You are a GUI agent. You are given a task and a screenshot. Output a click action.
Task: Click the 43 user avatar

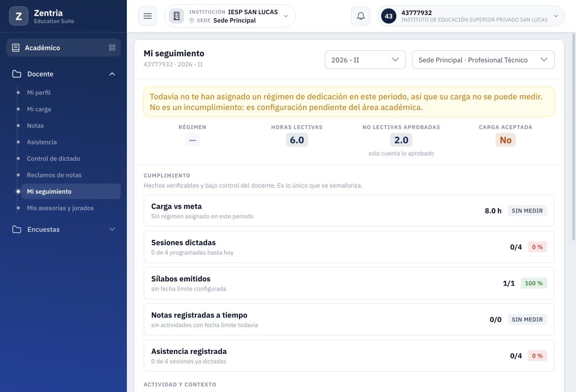click(389, 16)
